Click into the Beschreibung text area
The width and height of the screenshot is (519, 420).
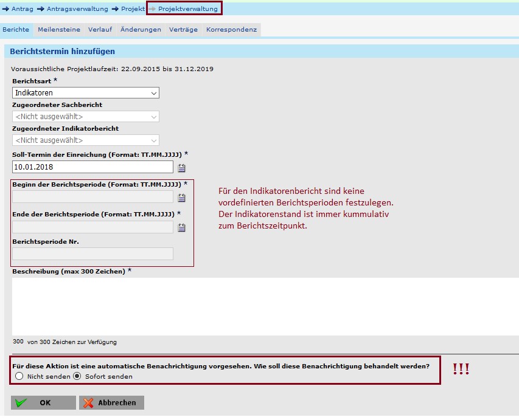[262, 306]
